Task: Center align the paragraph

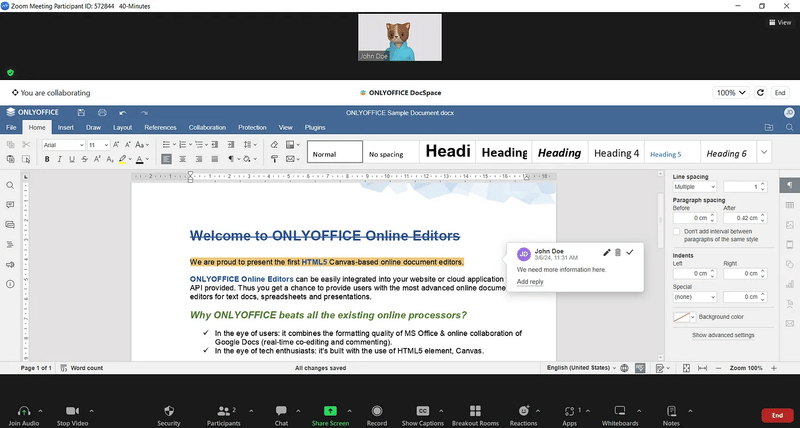Action: coord(182,160)
